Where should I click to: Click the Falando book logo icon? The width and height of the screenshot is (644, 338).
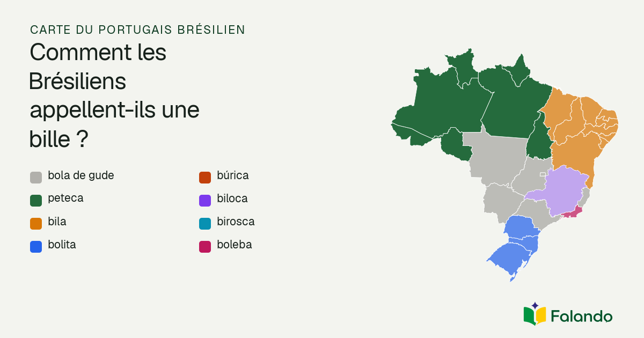point(535,314)
